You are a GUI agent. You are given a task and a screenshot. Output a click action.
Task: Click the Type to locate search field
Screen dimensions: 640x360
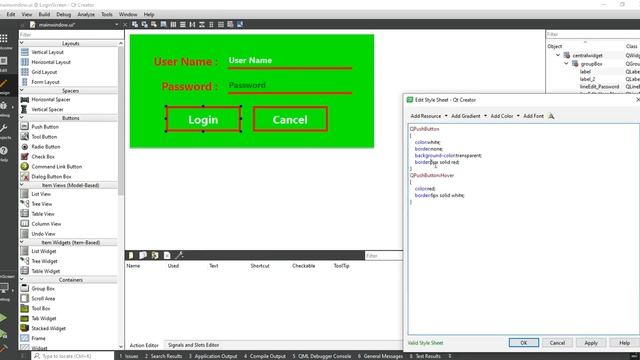click(73, 356)
